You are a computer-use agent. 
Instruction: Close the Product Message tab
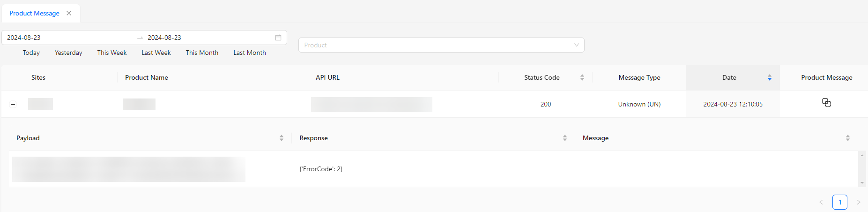[x=69, y=13]
